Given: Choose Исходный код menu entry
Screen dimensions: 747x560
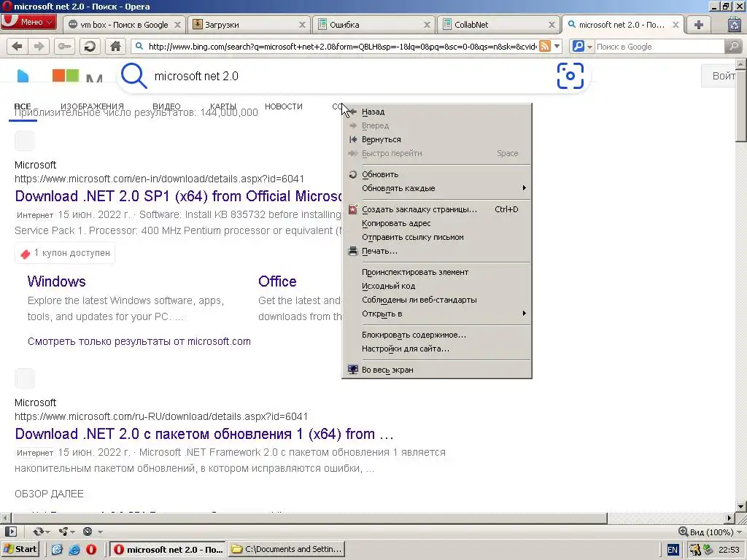Looking at the screenshot, I should [x=436, y=286].
